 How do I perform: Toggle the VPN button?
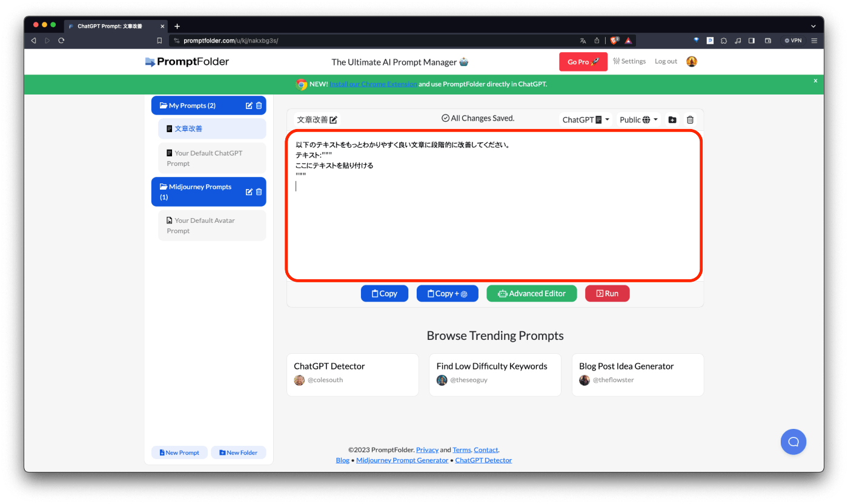[x=793, y=41]
